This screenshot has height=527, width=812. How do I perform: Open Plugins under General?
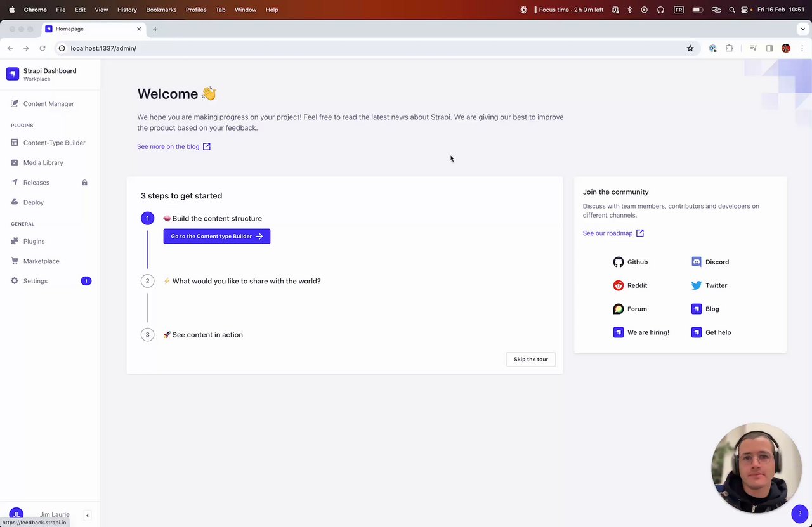[x=28, y=242]
